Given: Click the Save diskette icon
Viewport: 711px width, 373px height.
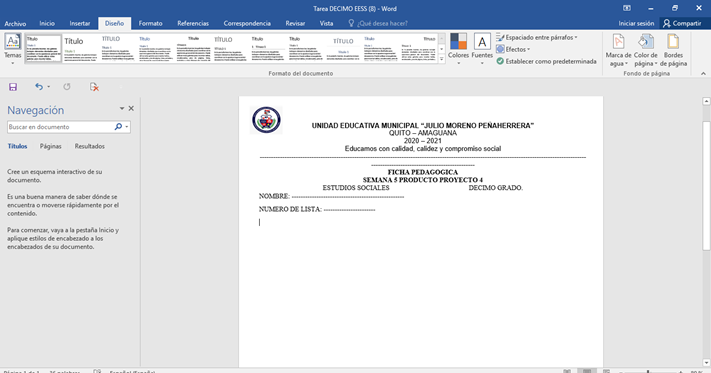Looking at the screenshot, I should tap(13, 87).
